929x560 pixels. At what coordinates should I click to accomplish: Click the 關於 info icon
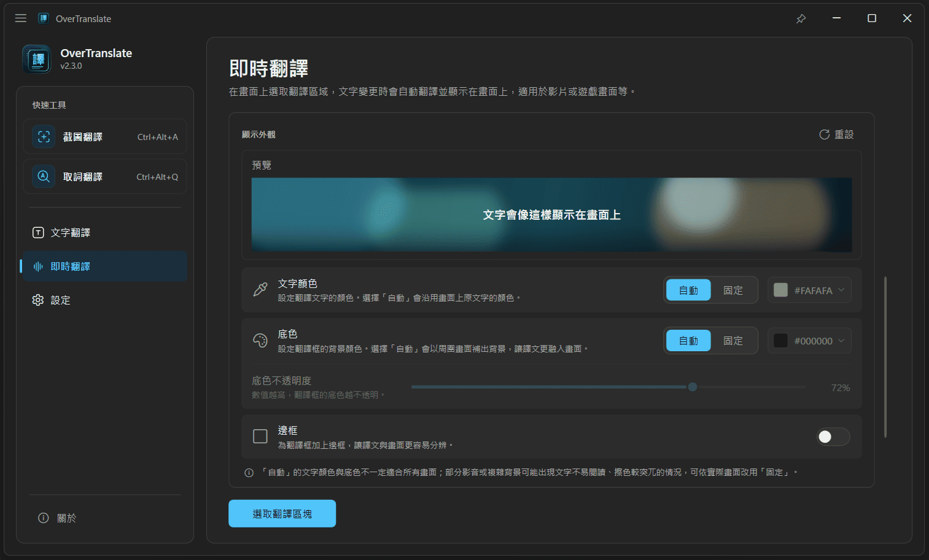[44, 518]
